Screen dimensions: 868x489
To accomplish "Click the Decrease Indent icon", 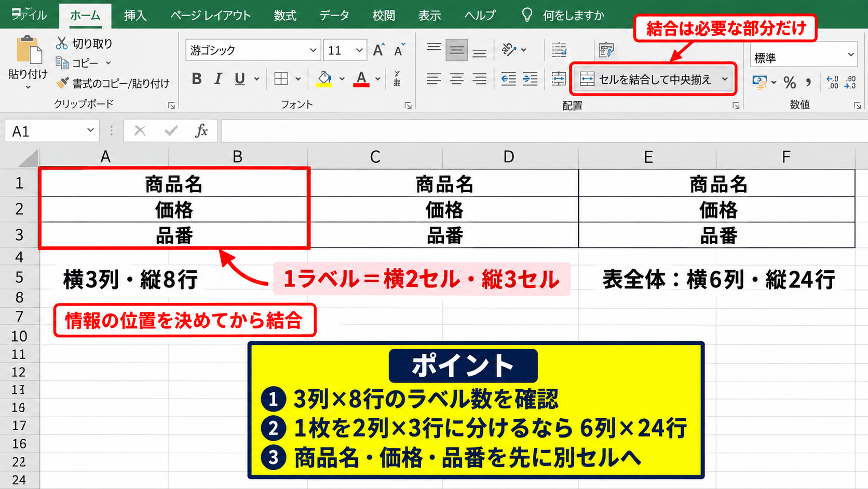I will click(508, 79).
